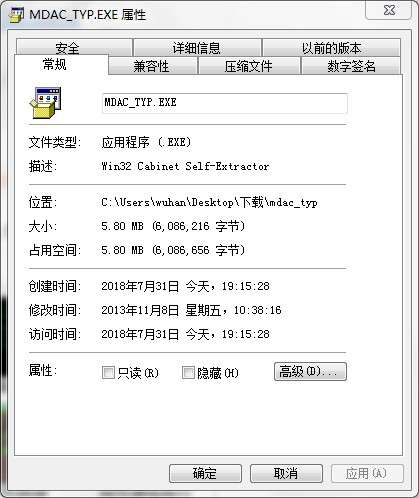This screenshot has width=419, height=498.
Task: Click the title bar file icon
Action: (x=16, y=15)
